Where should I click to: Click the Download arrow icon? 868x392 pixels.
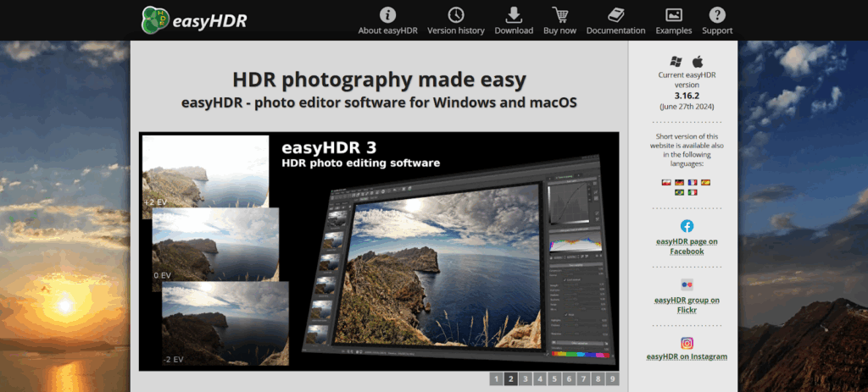coord(514,14)
